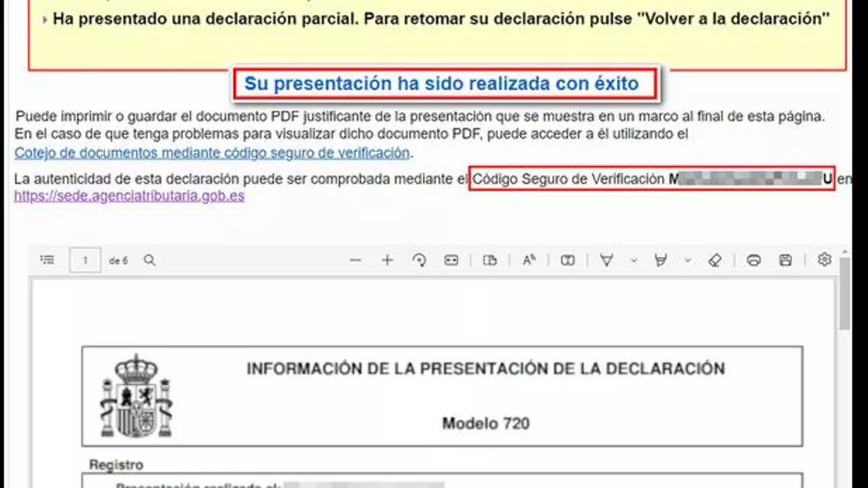Image resolution: width=868 pixels, height=488 pixels.
Task: Expand the draw tool options arrow
Action: pyautogui.click(x=634, y=260)
